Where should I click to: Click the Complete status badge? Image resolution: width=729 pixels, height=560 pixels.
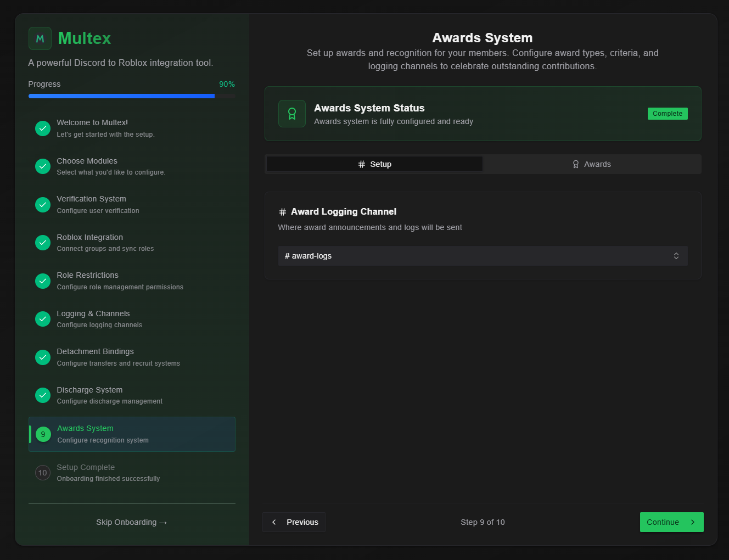click(668, 114)
